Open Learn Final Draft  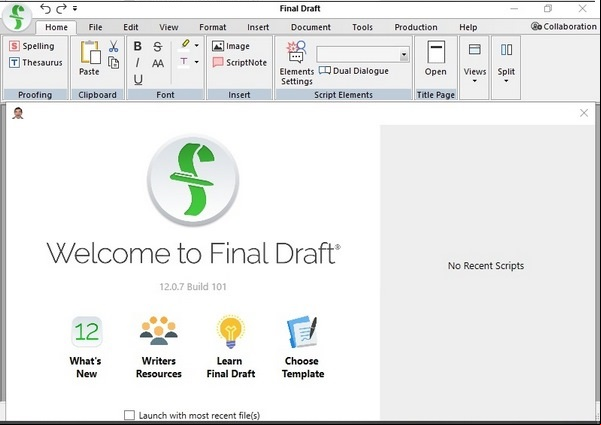(x=231, y=347)
